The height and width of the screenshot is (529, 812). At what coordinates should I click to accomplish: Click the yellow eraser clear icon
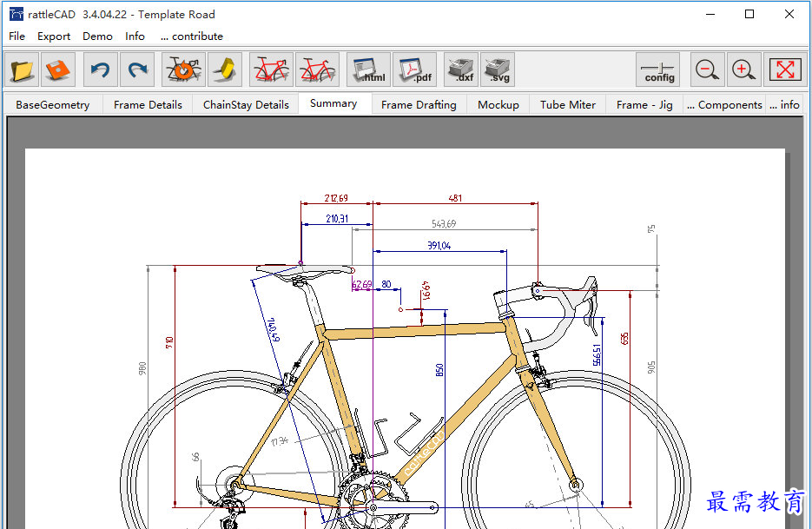click(225, 69)
